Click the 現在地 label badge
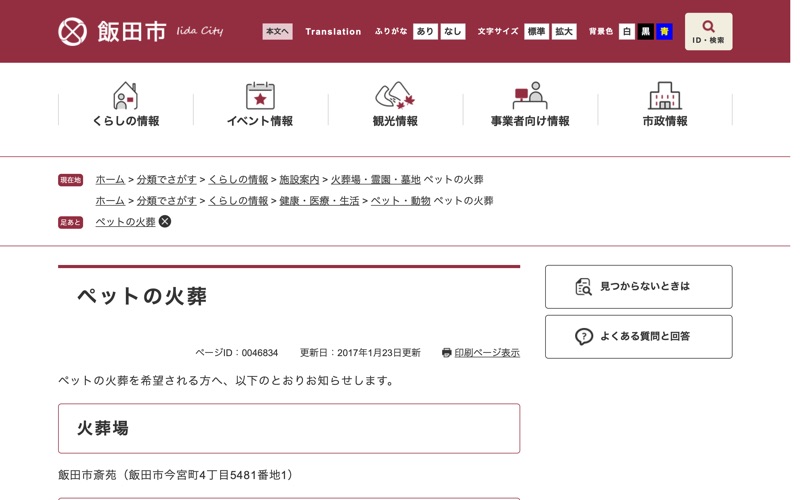The height and width of the screenshot is (500, 800). coord(70,180)
